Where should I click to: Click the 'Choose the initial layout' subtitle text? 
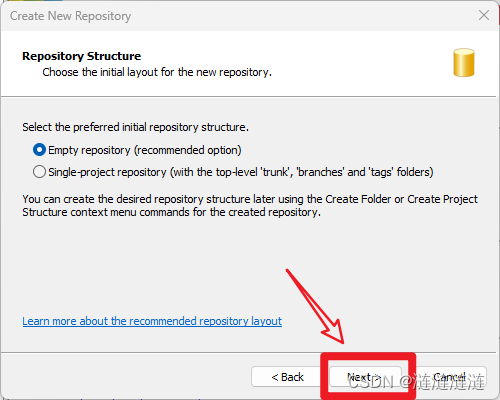[x=157, y=72]
